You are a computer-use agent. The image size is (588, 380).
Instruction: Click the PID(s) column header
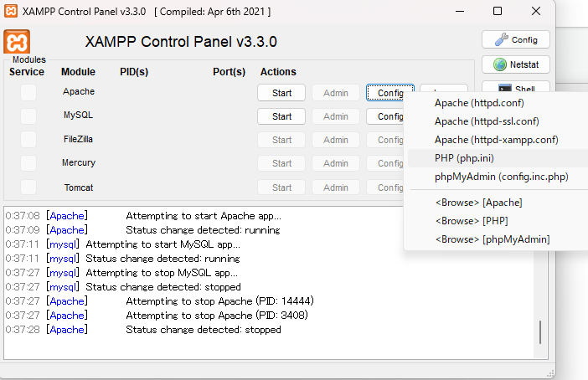[x=134, y=72]
